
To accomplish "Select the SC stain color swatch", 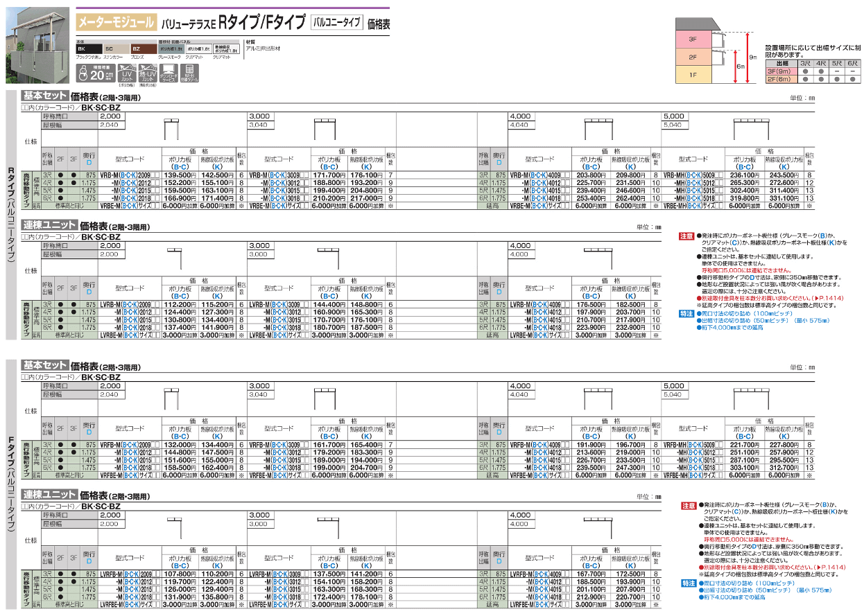I will click(x=115, y=49).
